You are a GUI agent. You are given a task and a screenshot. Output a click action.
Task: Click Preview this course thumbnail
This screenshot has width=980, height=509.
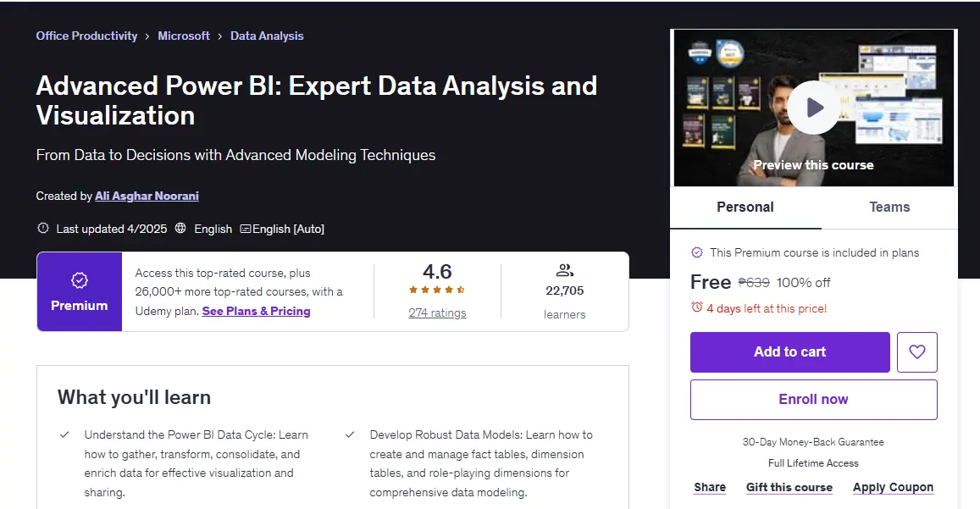tap(814, 108)
